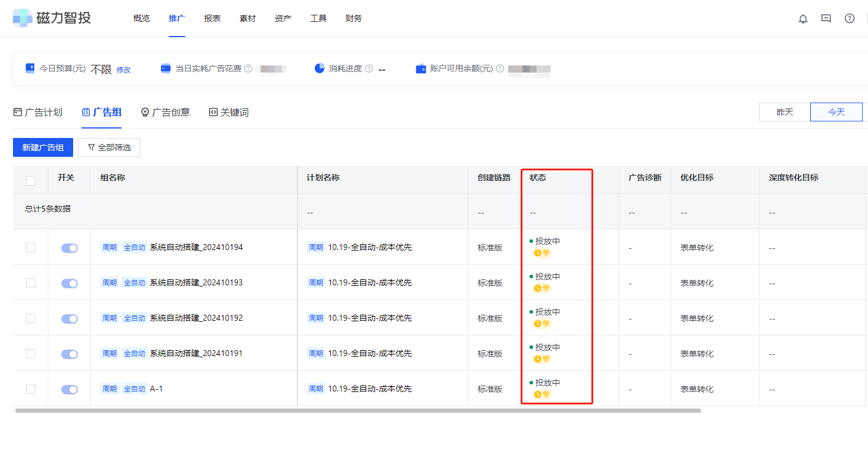Toggle off the switch for 系统自动搭建_202410194
This screenshot has height=451, width=868.
pos(69,248)
